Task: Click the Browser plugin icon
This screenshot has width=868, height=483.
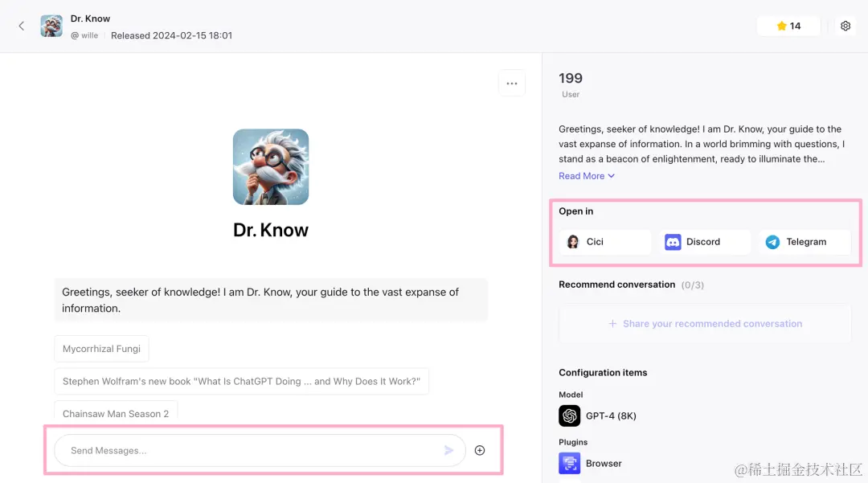Action: 570,464
